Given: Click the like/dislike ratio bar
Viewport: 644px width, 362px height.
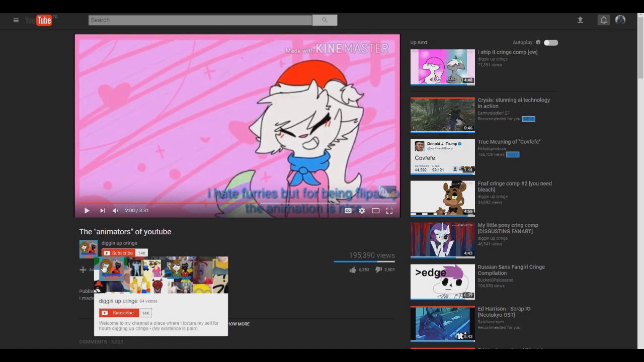Looking at the screenshot, I should click(x=364, y=261).
